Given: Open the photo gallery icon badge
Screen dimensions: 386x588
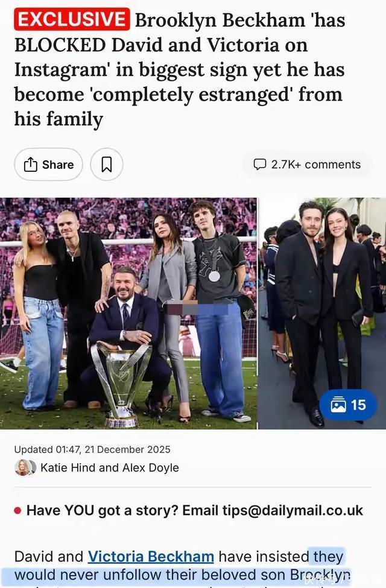Looking at the screenshot, I should (338, 405).
